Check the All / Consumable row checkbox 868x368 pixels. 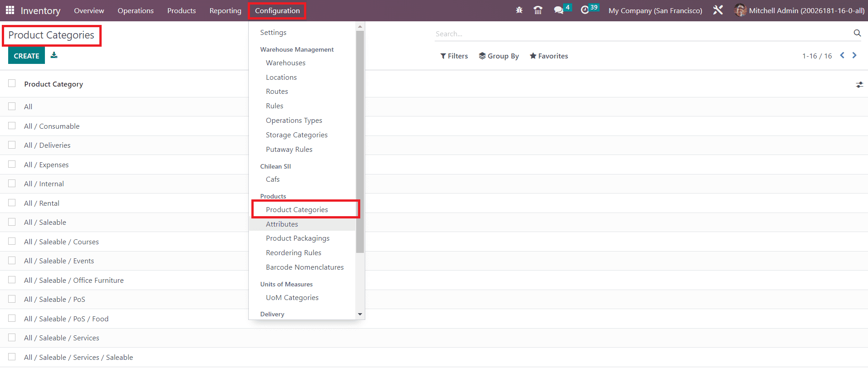(12, 126)
